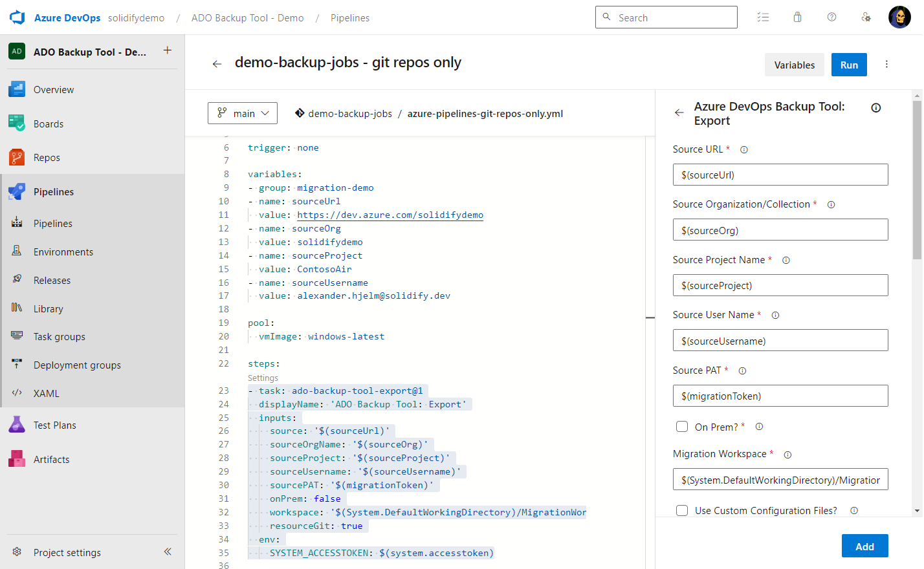Toggle the On Prem? checkbox
Viewport: 924px width, 569px height.
pos(682,426)
